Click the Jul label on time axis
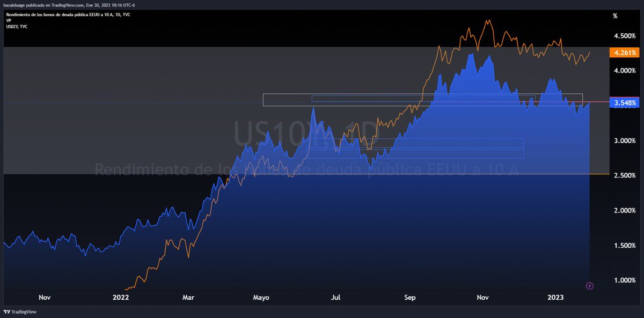This screenshot has height=318, width=644. click(336, 297)
